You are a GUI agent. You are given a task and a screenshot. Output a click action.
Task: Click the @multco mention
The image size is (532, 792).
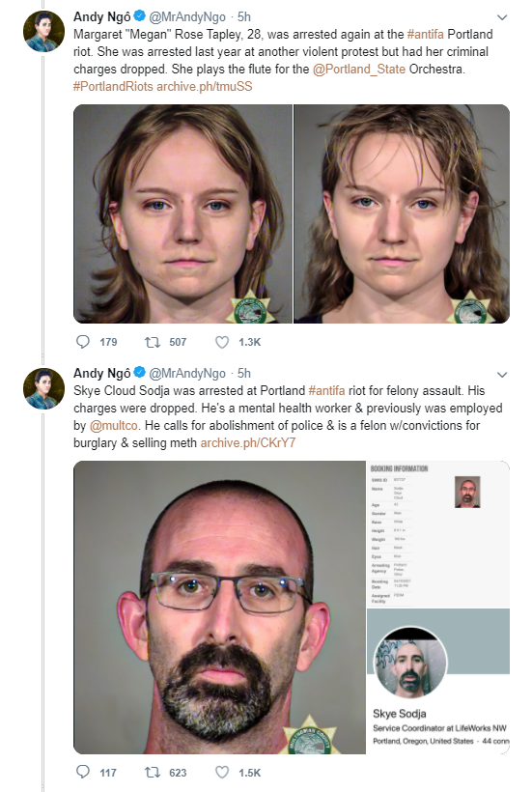click(114, 426)
